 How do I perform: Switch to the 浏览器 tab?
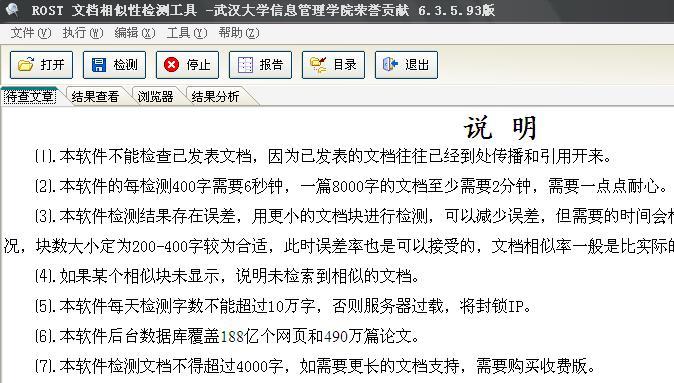click(x=155, y=96)
